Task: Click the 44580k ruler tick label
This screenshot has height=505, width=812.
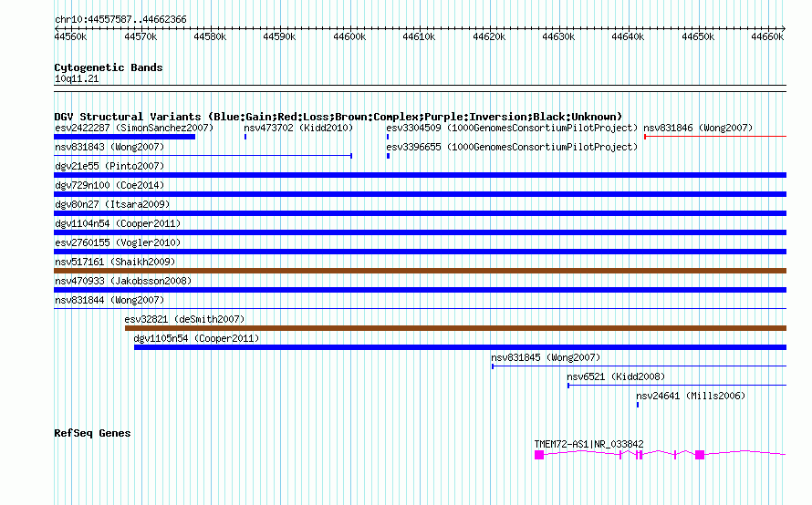Action: (210, 36)
